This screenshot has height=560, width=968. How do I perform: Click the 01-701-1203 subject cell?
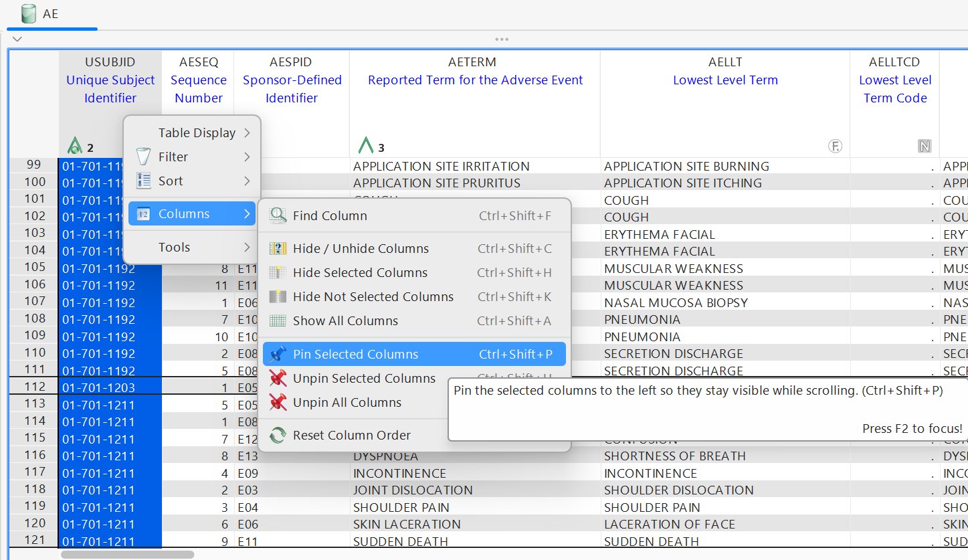pyautogui.click(x=110, y=387)
